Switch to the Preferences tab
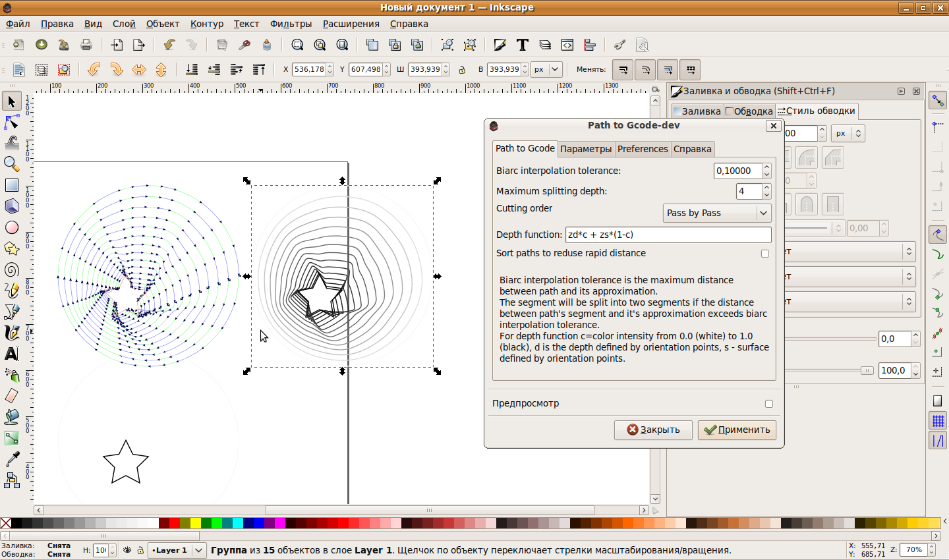949x560 pixels. (x=643, y=149)
